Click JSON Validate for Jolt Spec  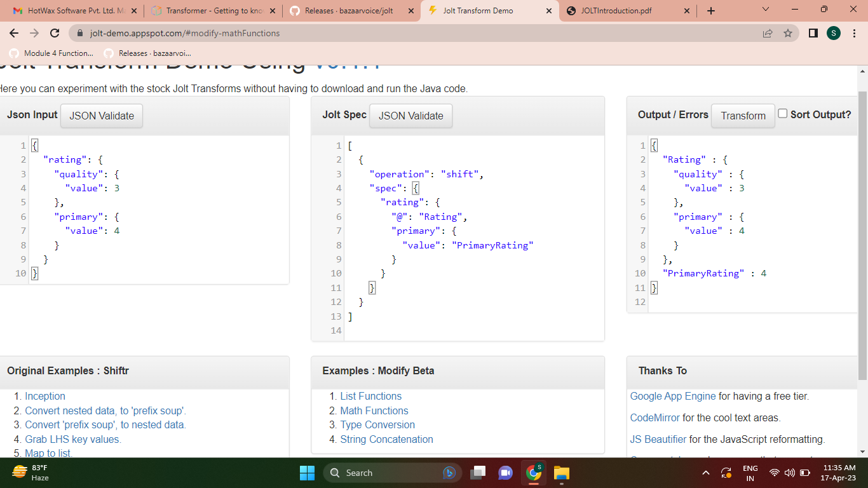(410, 116)
